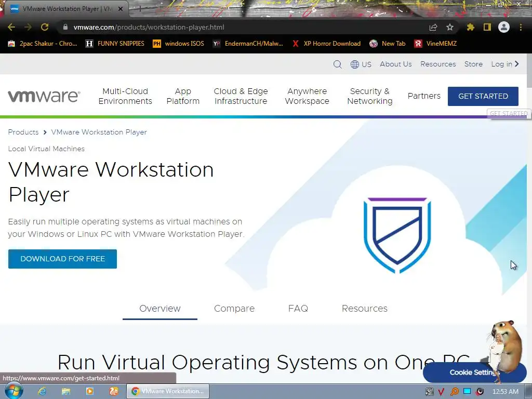Open XP Horror Download bookmark
The width and height of the screenshot is (532, 399).
pos(326,44)
